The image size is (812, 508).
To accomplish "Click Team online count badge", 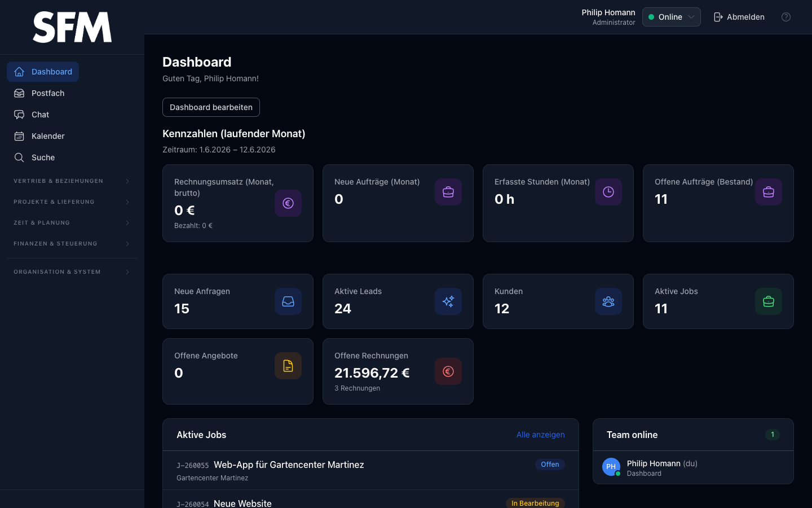I will tap(773, 435).
